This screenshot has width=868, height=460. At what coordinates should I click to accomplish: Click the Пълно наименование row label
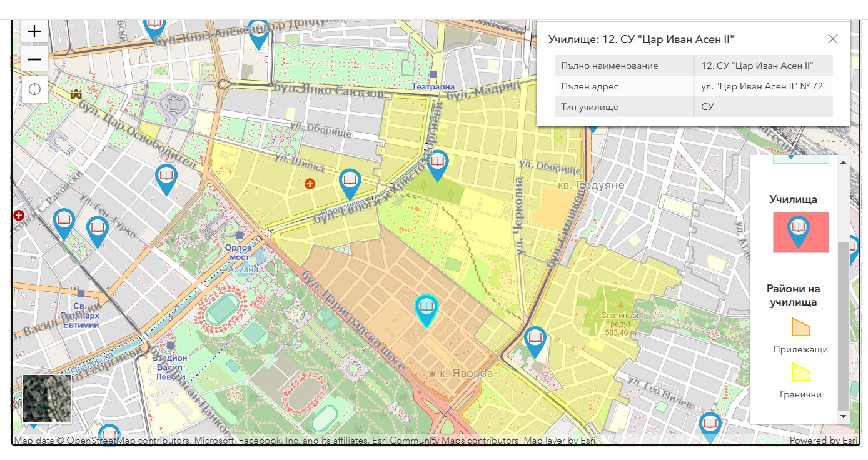(x=610, y=66)
